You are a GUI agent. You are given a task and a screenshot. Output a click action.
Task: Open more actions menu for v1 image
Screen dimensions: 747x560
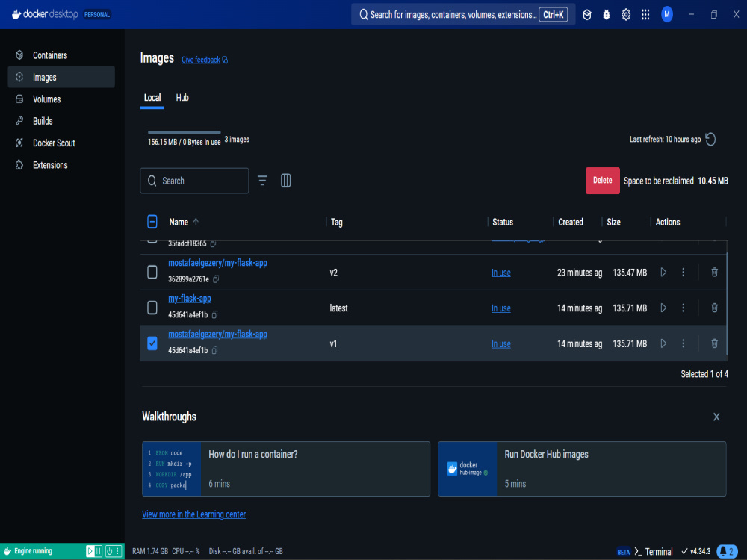click(684, 343)
